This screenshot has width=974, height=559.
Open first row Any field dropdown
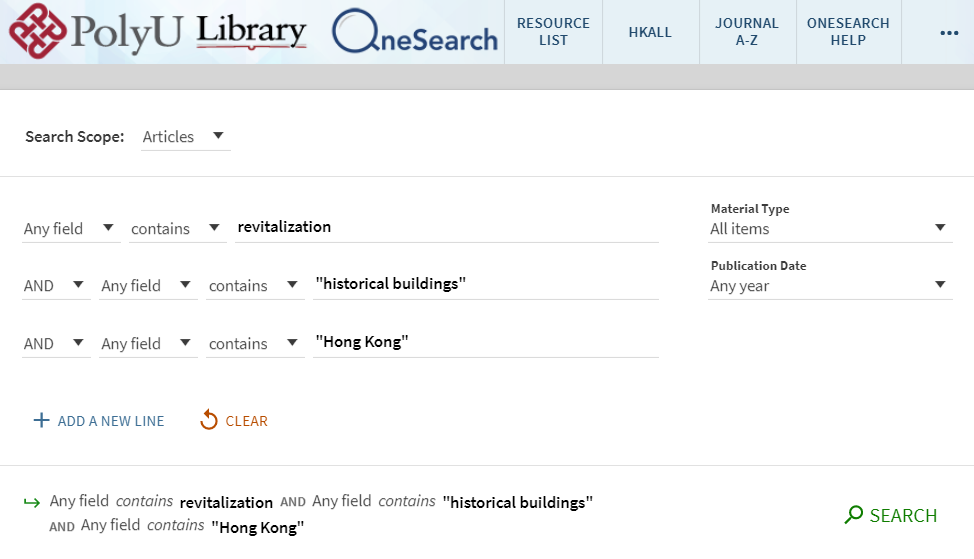click(x=70, y=229)
